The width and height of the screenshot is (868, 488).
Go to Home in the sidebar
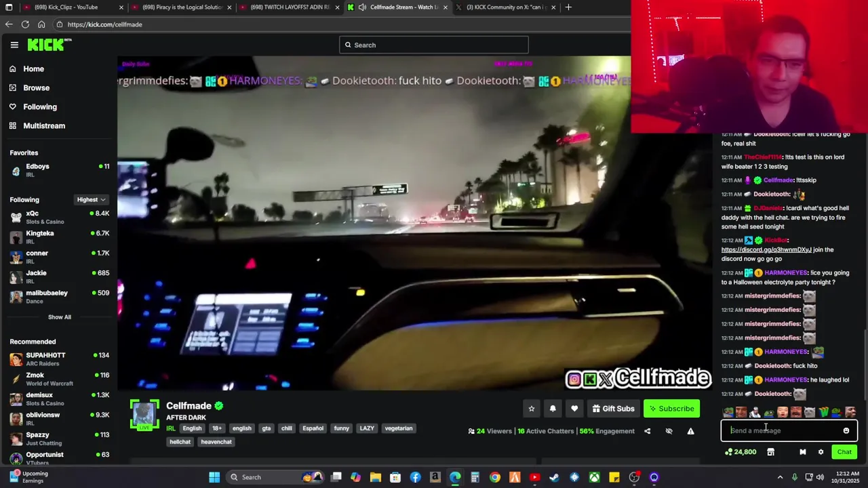(33, 69)
